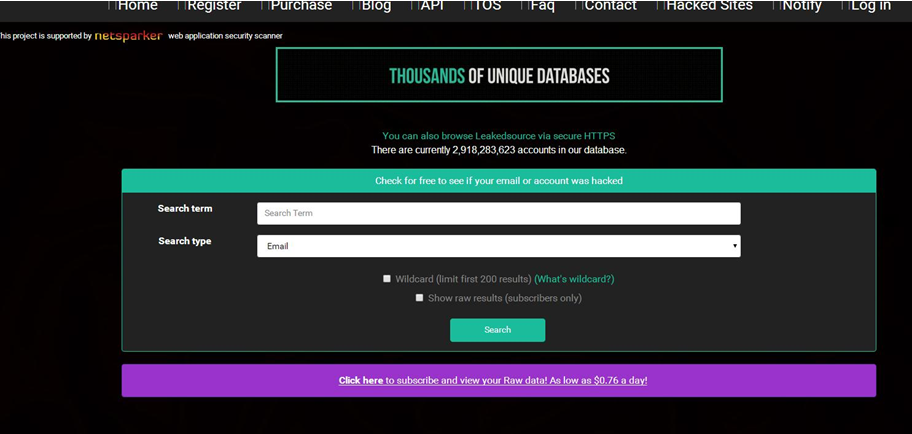Click the purple subscribe Raw data banner
Screen dimensions: 912x434
click(x=498, y=380)
